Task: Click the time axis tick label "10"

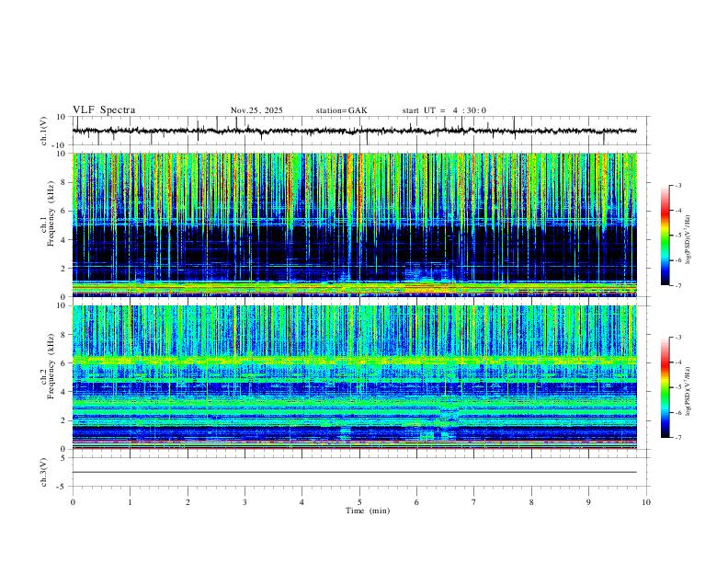Action: pos(646,502)
